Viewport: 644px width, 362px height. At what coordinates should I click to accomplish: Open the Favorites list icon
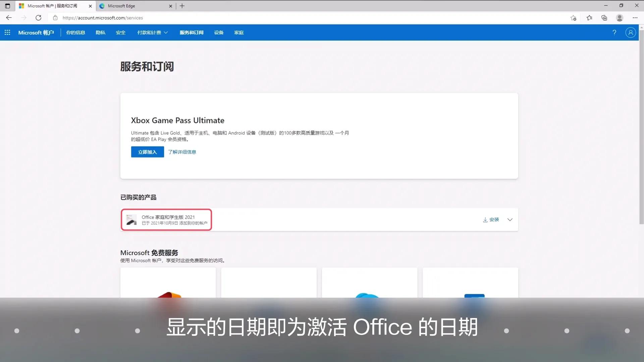(x=589, y=18)
